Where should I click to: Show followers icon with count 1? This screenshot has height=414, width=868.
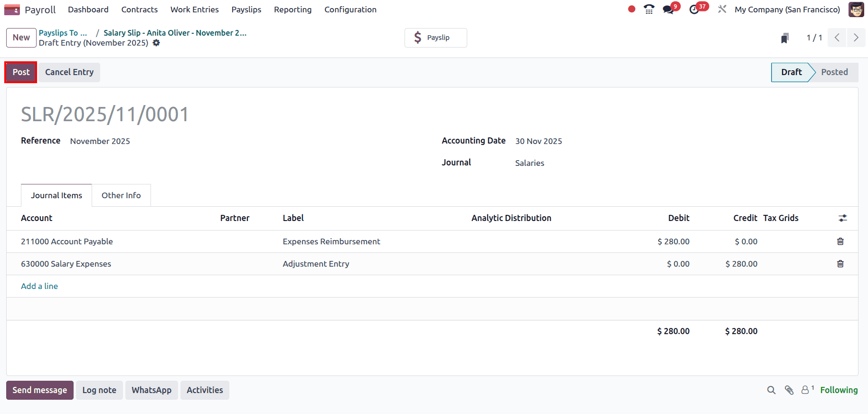pos(807,390)
